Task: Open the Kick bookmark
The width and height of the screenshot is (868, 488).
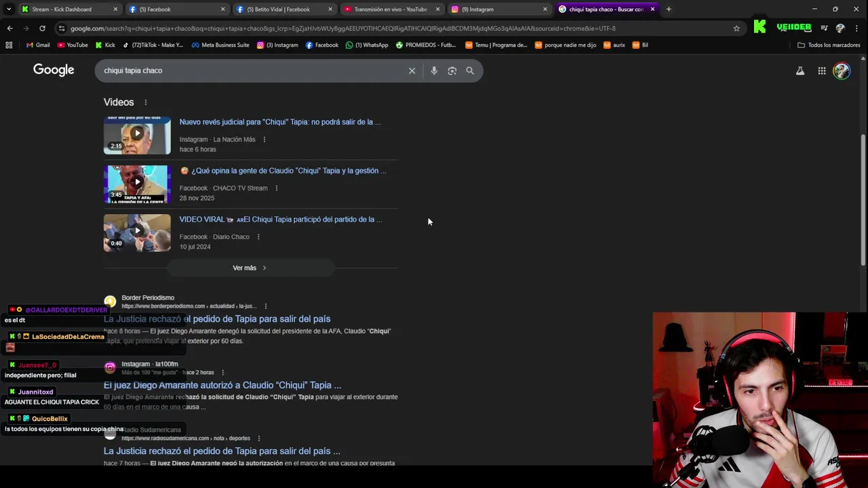Action: [105, 45]
